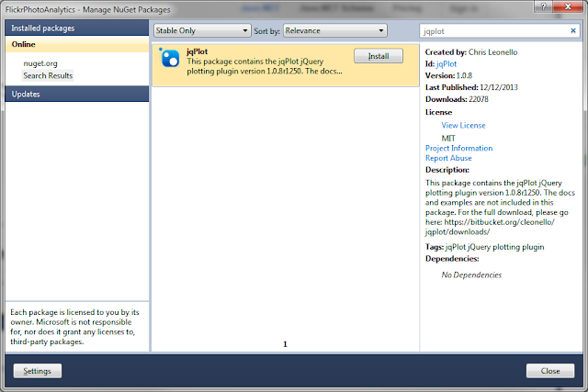Select the nuget.org source
Image resolution: width=588 pixels, height=392 pixels.
[40, 63]
